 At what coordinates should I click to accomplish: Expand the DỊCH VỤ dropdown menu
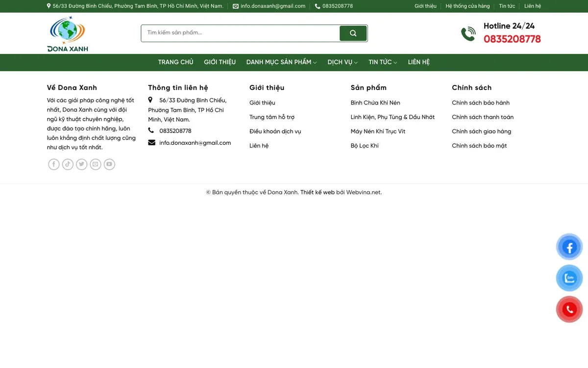point(343,62)
